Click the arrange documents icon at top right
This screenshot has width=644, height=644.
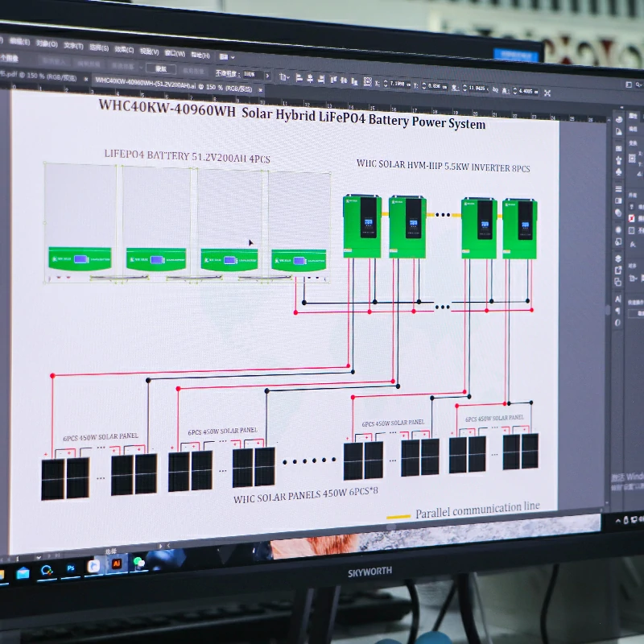click(x=629, y=85)
